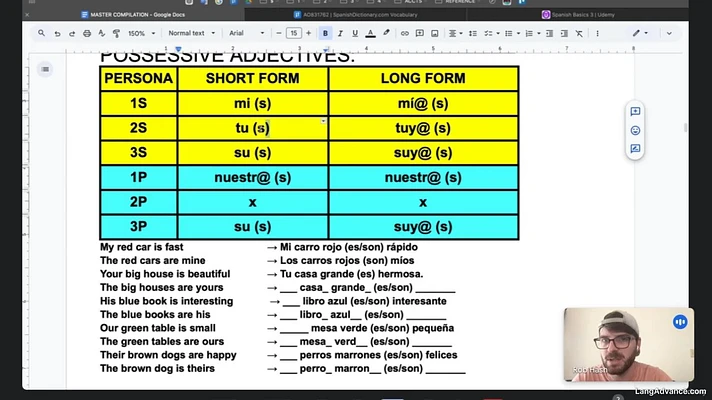Insert an image
Viewport: 712px width, 400px height.
tap(435, 33)
